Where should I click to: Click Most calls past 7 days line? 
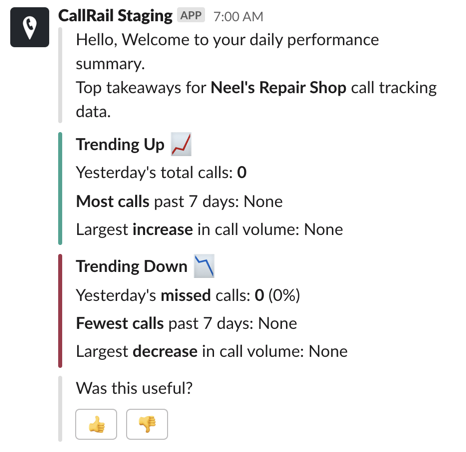tap(179, 201)
